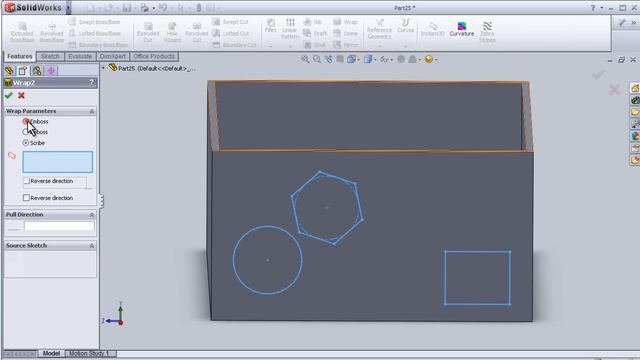Open the ConfigurationManager tab icon
The width and height of the screenshot is (640, 360).
[x=37, y=71]
